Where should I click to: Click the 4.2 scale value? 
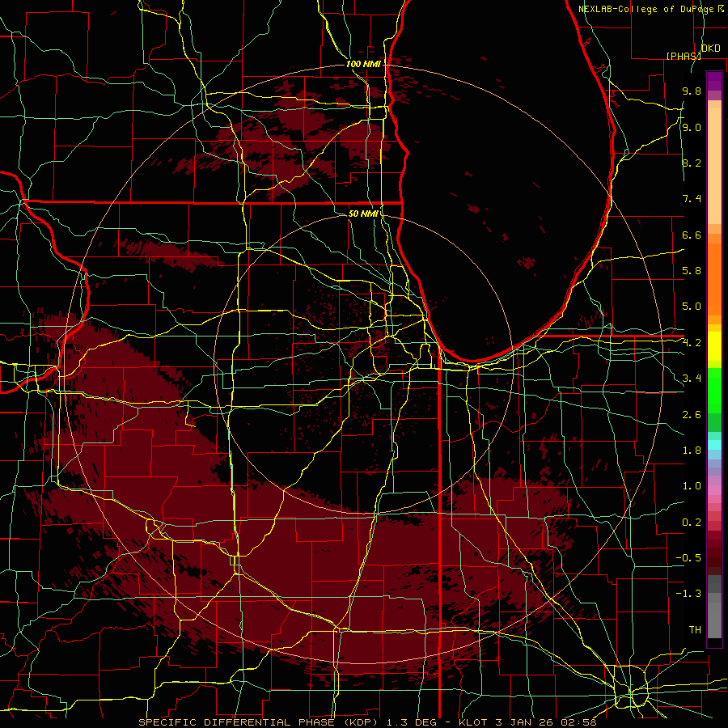tap(692, 343)
